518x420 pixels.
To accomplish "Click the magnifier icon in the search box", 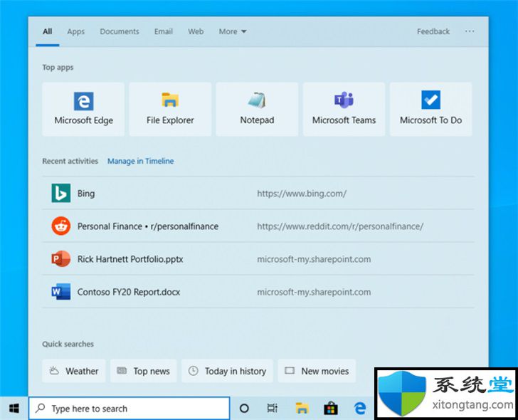I will (x=41, y=408).
